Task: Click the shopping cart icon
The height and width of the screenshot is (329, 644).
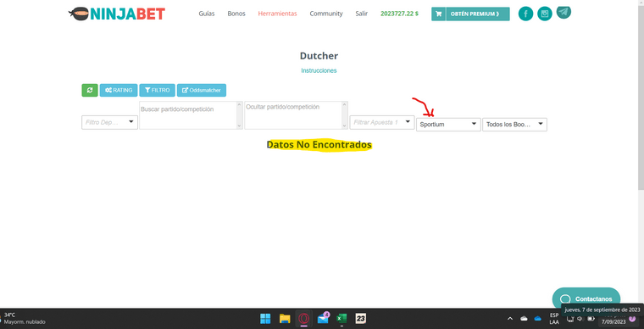Action: pyautogui.click(x=439, y=14)
